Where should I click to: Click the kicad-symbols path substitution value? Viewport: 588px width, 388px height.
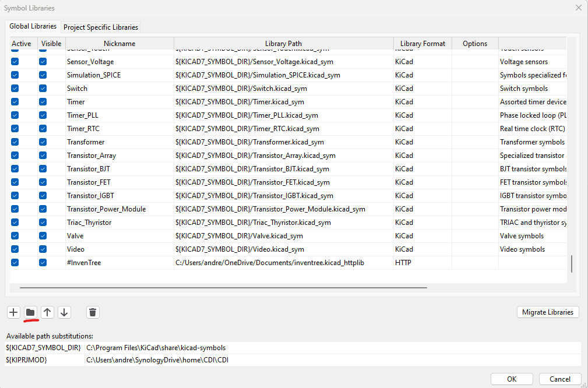[333, 348]
